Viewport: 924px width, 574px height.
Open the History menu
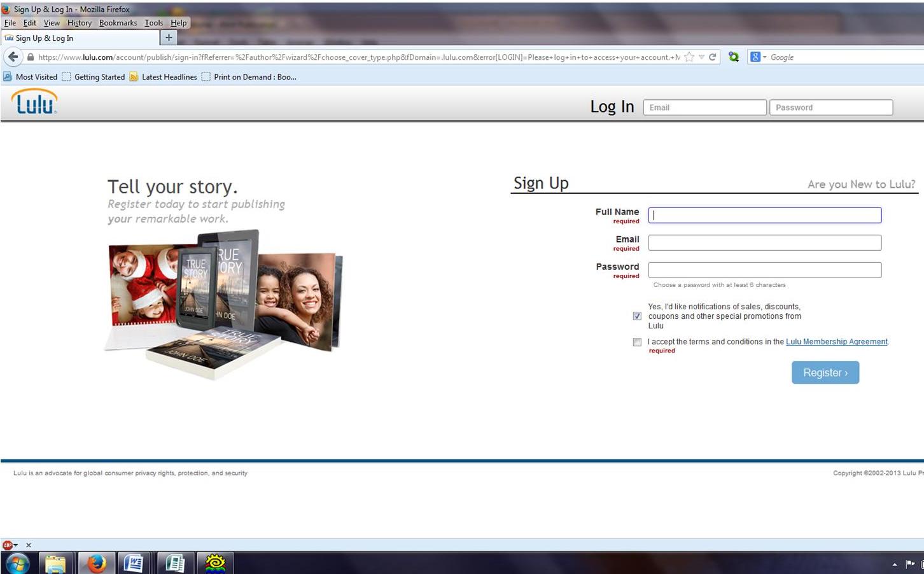coord(80,23)
